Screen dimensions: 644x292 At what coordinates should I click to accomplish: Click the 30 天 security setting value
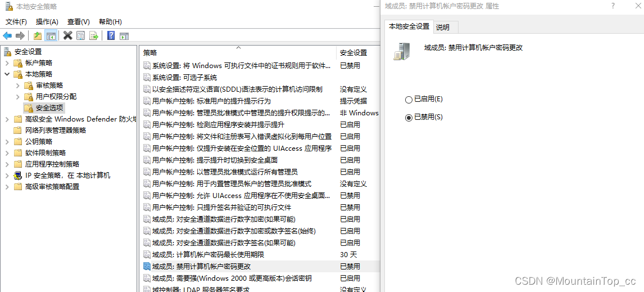tap(349, 254)
